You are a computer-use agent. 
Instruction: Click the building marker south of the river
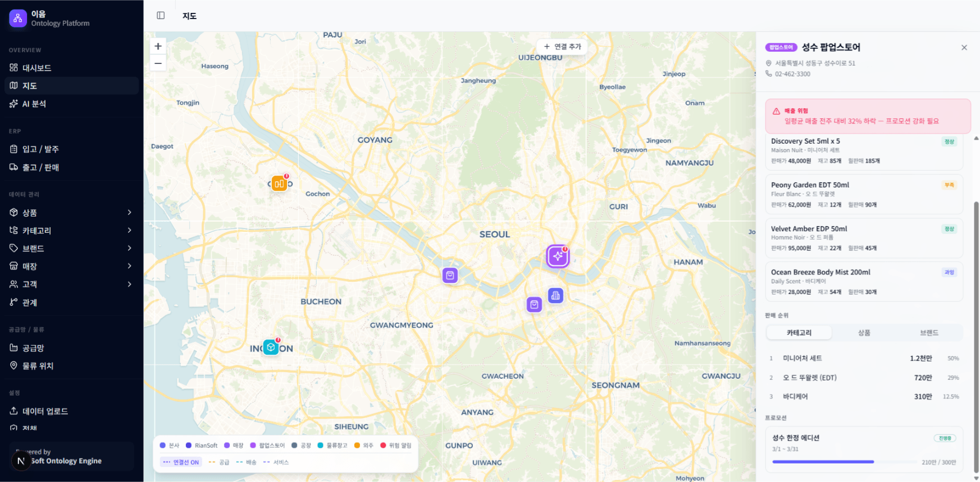tap(555, 295)
